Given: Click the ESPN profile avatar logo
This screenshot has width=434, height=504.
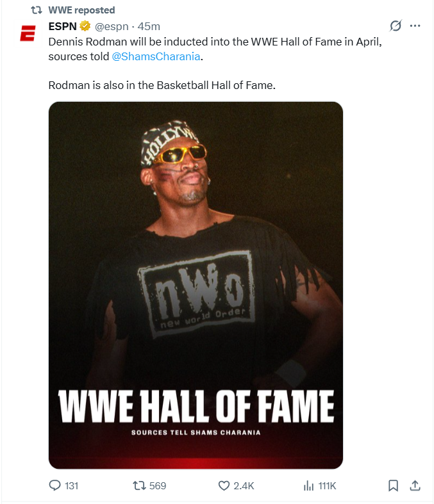Looking at the screenshot, I should coord(28,33).
